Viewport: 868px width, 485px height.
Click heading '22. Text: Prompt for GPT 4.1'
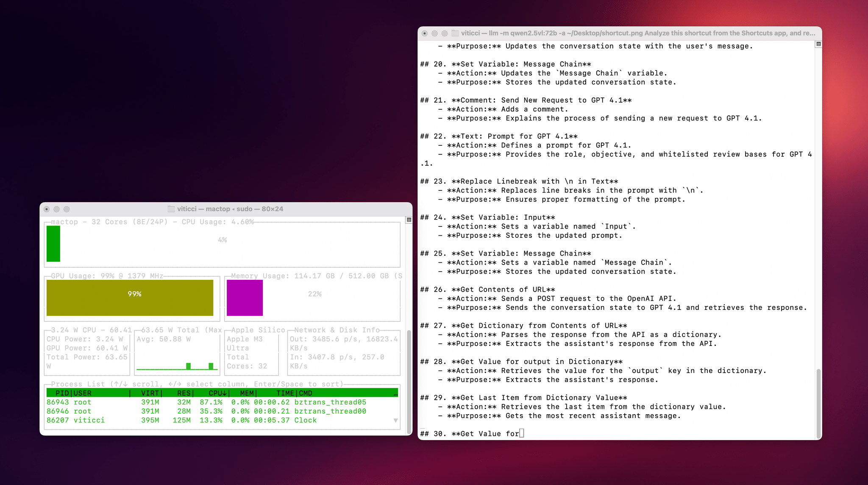(x=499, y=136)
